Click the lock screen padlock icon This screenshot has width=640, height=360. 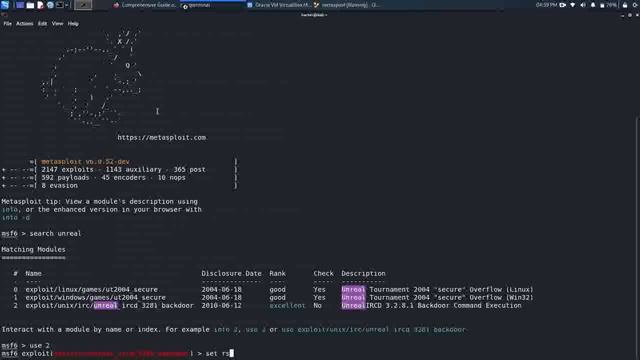coord(625,5)
